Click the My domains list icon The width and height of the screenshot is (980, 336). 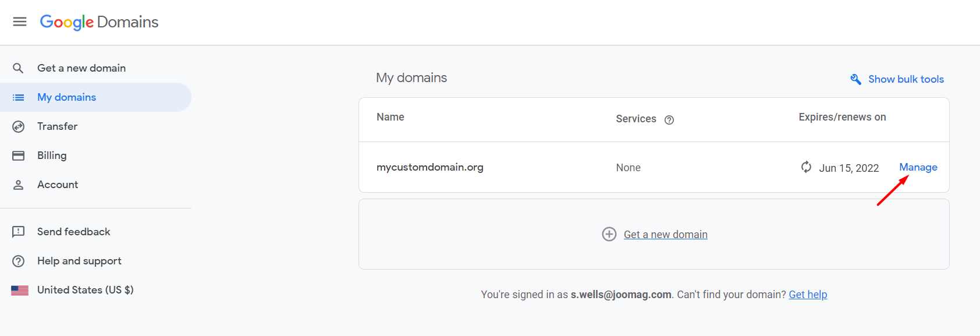coord(19,97)
